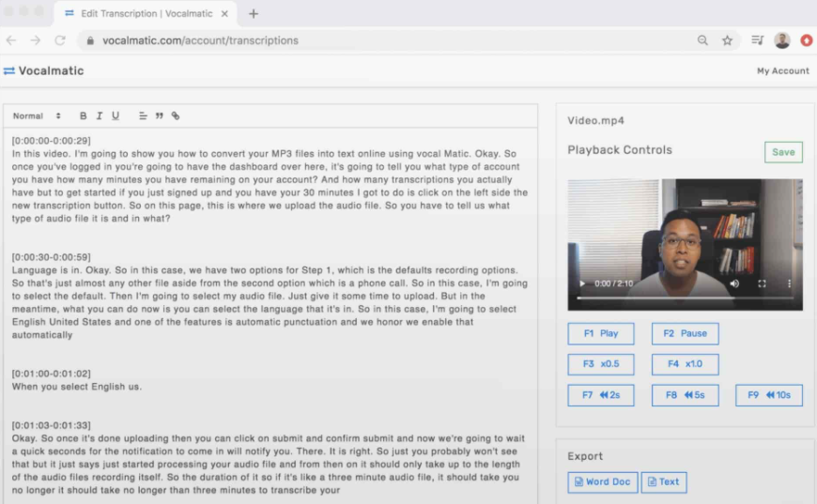Rewind 5 seconds with F8 button
817x504 pixels.
(x=685, y=395)
